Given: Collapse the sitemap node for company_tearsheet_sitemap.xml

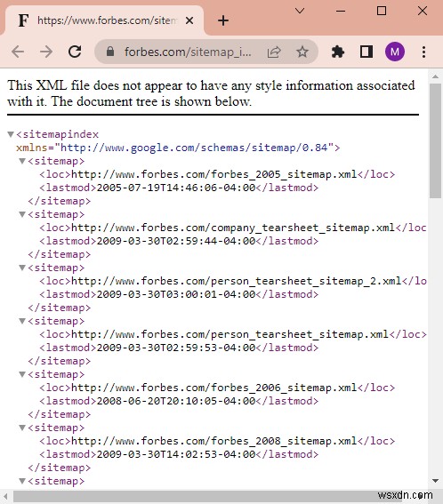Looking at the screenshot, I should pos(22,214).
